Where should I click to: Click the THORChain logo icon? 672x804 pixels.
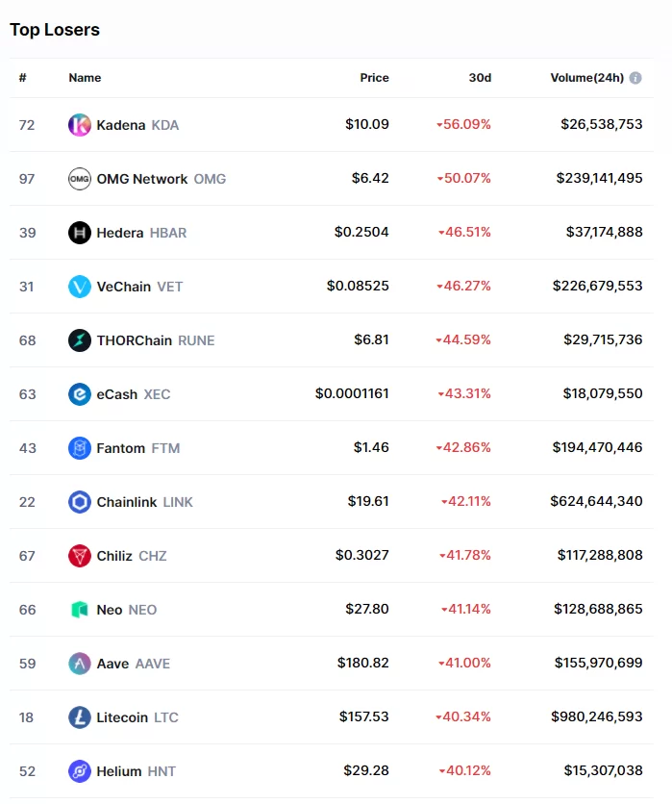[x=80, y=340]
